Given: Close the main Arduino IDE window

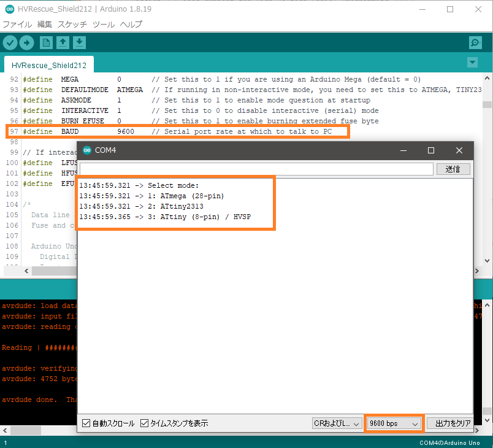Looking at the screenshot, I should pos(478,9).
